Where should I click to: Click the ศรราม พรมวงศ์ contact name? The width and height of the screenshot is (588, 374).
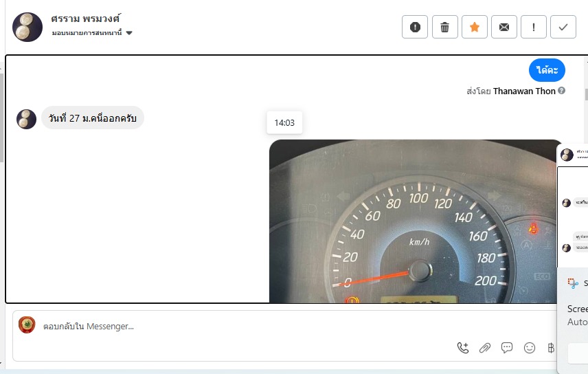(86, 19)
